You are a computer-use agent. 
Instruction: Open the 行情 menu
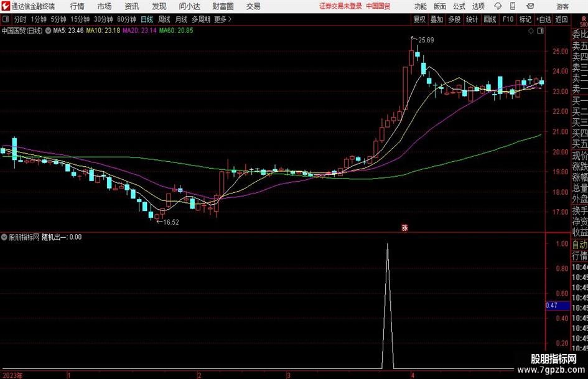[77, 6]
